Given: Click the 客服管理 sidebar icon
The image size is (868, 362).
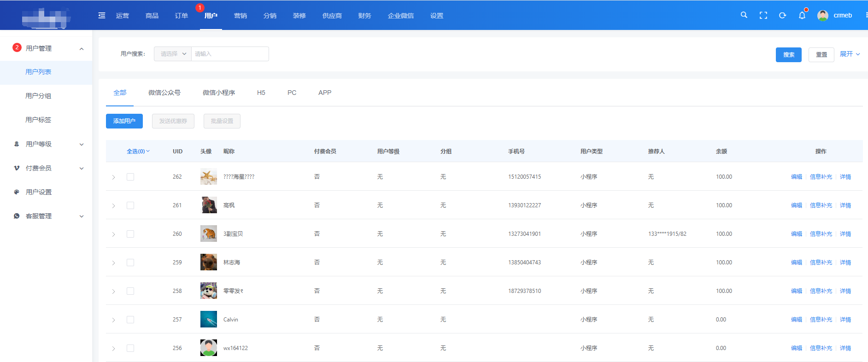Looking at the screenshot, I should point(17,216).
